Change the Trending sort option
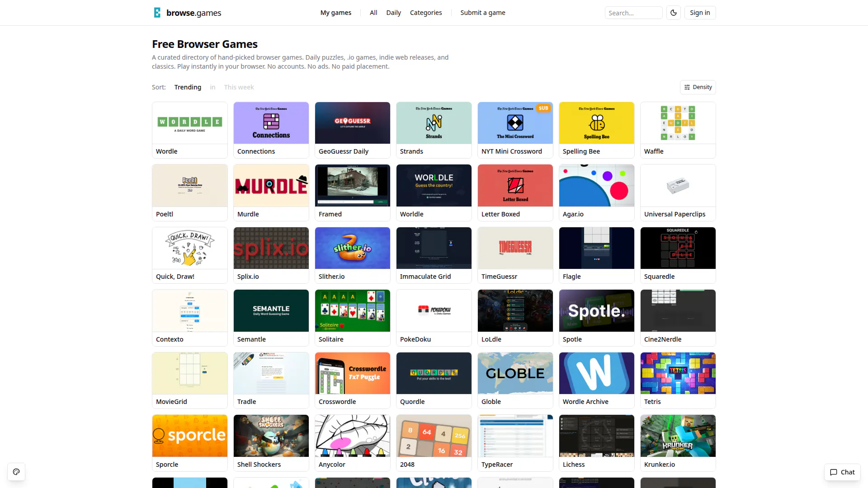This screenshot has height=488, width=868. [188, 87]
